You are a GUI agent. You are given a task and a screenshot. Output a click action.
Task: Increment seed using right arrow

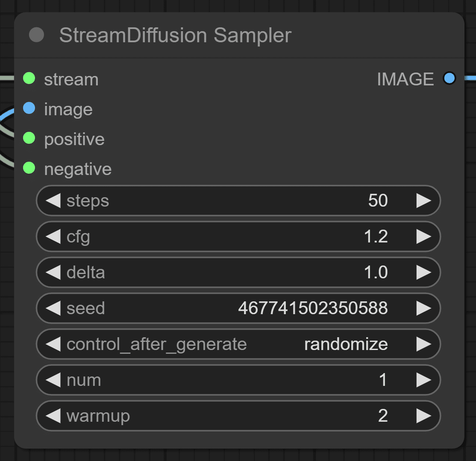point(424,308)
